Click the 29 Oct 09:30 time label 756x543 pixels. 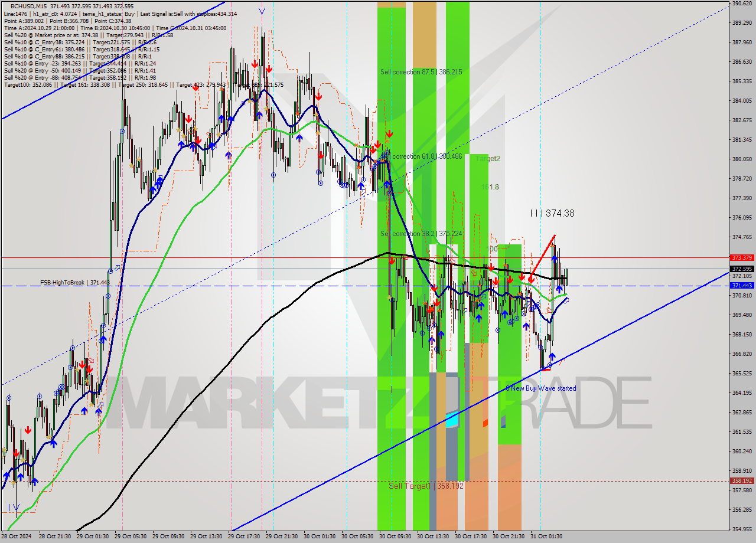[168, 537]
